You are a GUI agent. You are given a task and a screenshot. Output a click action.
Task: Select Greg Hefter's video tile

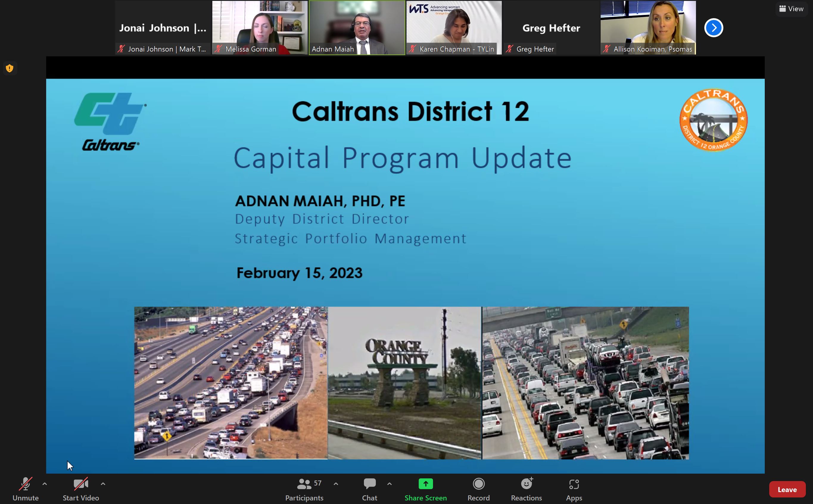tap(551, 28)
